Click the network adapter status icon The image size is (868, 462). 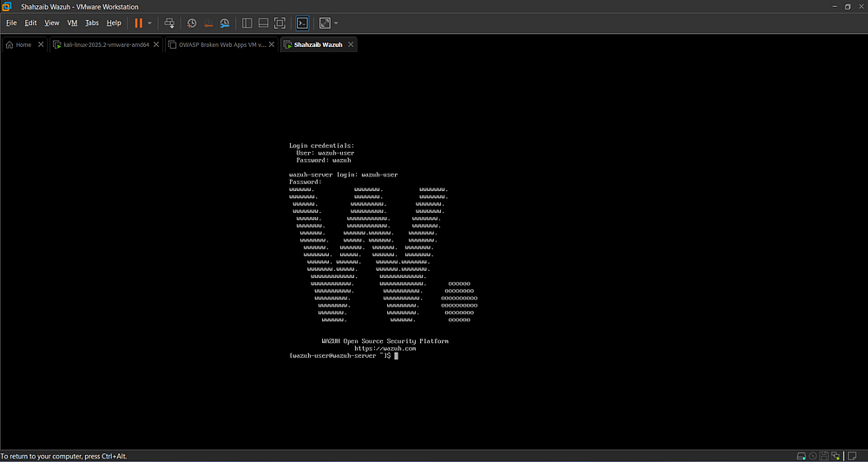836,457
